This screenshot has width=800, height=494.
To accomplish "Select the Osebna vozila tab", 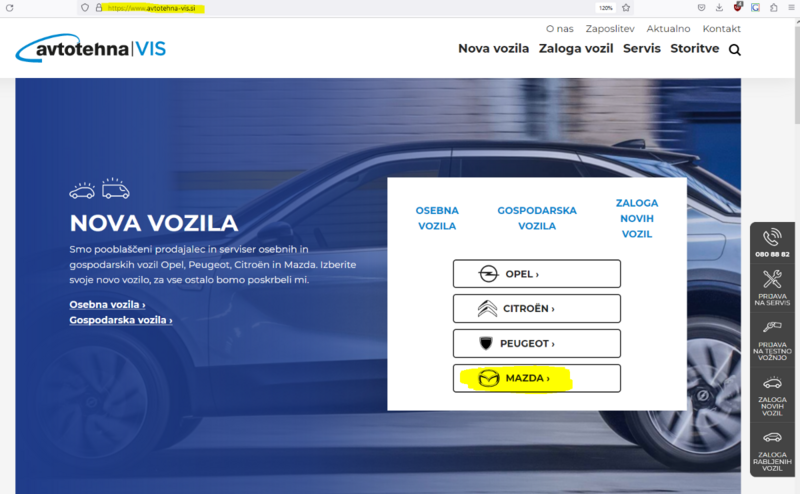I will point(436,218).
